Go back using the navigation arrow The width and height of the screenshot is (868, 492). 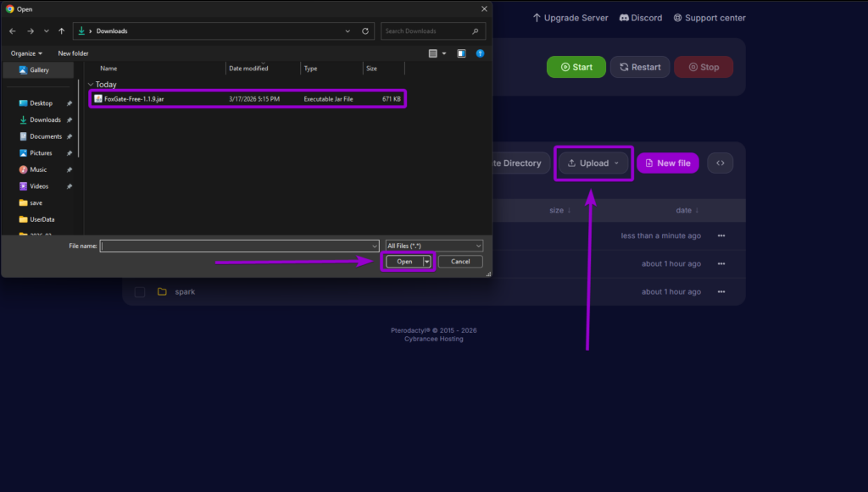coord(13,30)
